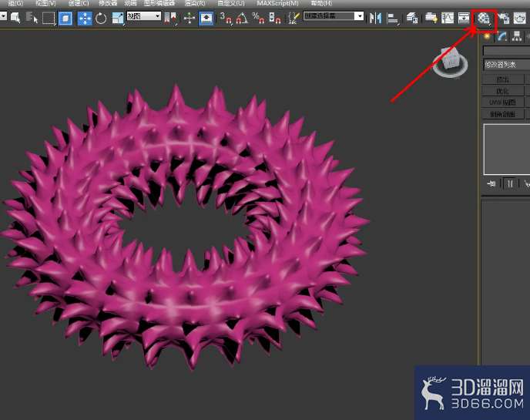Click the modifier stack list box
530x420 pixels.
507,150
